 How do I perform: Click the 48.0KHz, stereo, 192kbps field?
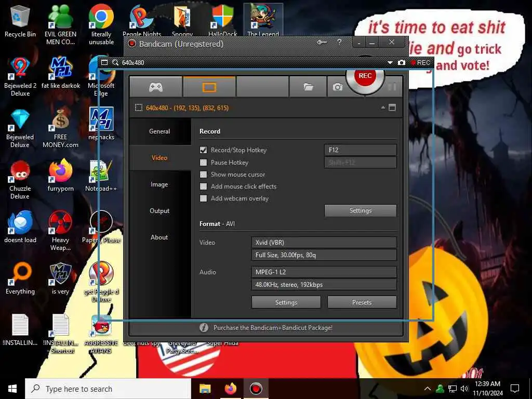click(x=324, y=284)
